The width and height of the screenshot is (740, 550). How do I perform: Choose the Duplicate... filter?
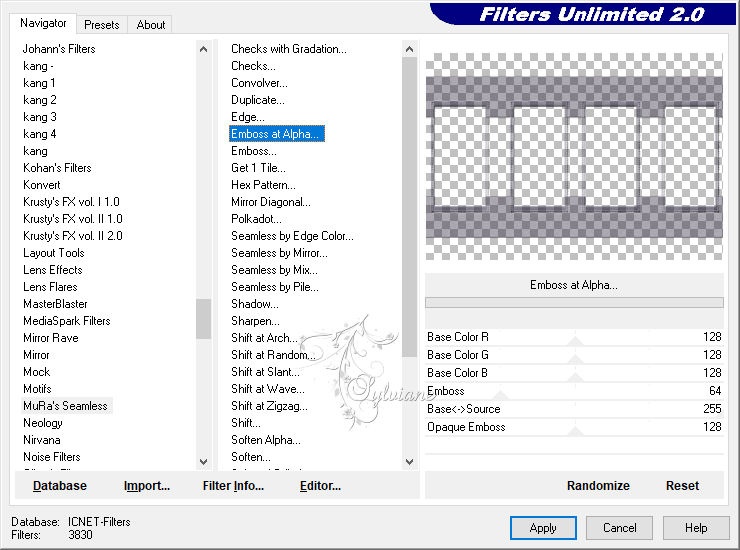[258, 100]
